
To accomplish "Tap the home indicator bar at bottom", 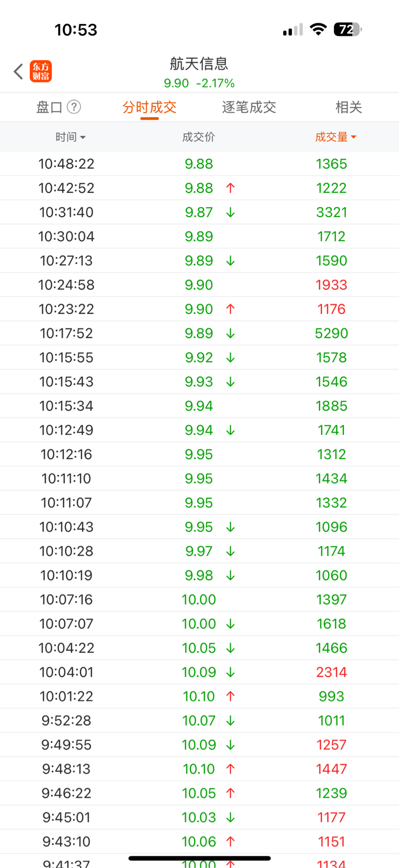I will pyautogui.click(x=199, y=858).
